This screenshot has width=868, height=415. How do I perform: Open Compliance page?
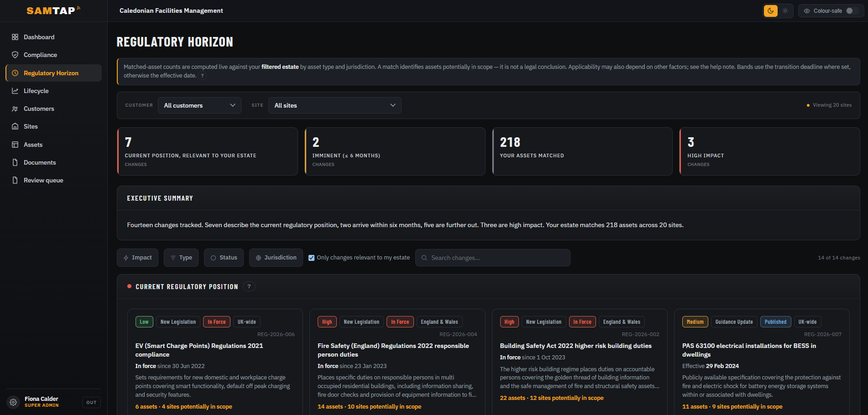coord(53,55)
